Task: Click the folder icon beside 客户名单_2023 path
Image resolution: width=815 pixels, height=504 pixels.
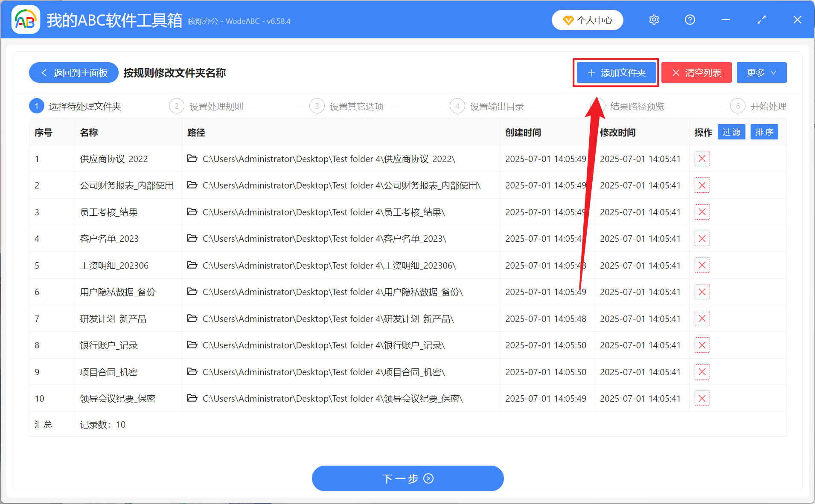Action: click(192, 238)
